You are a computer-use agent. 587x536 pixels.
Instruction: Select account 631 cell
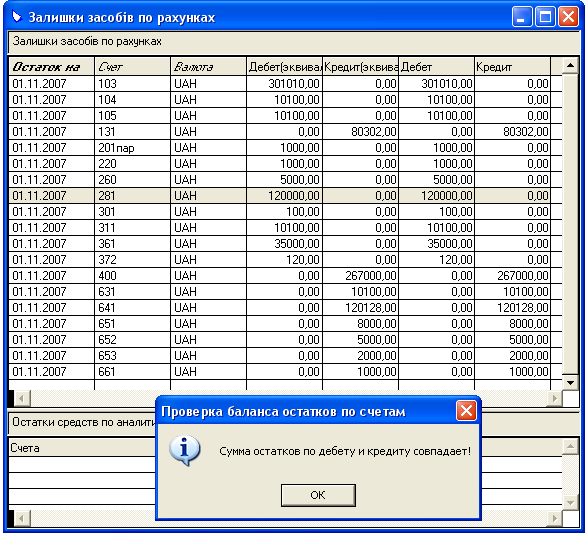tap(133, 292)
